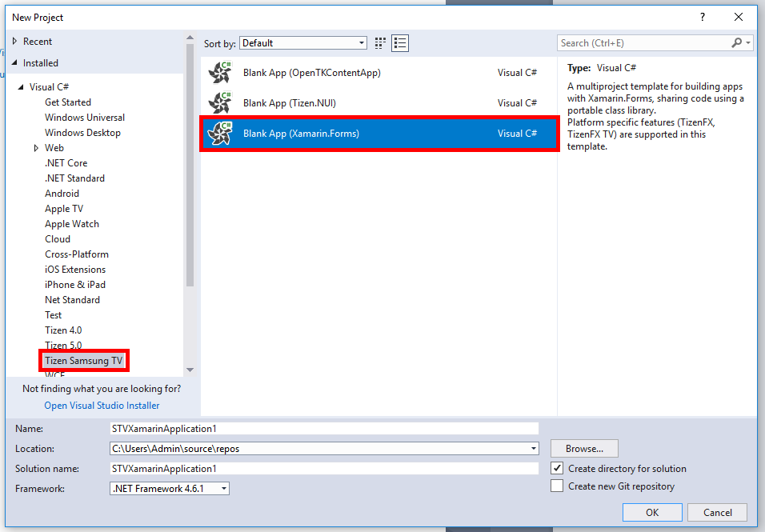Click inside the project Name field

click(x=320, y=428)
